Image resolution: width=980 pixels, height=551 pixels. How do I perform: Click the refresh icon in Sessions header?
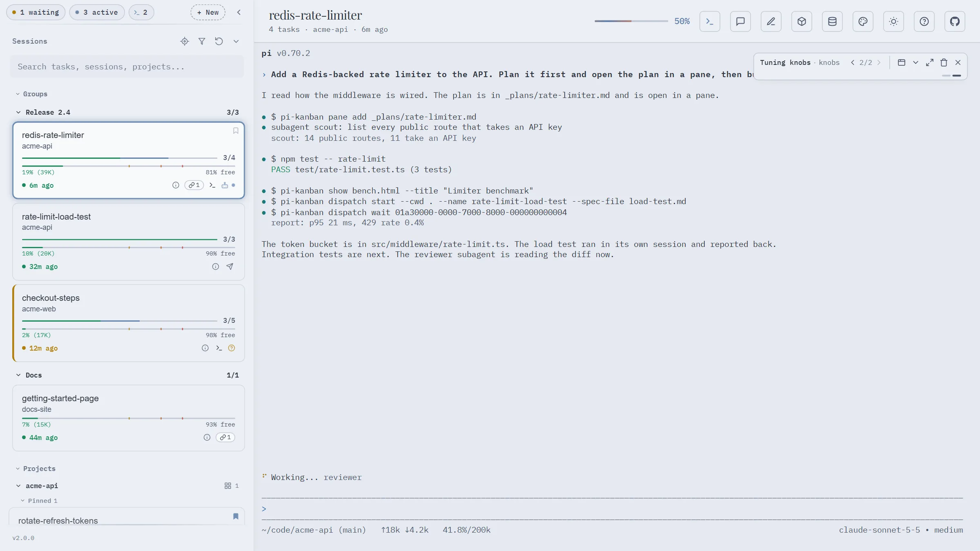pyautogui.click(x=219, y=41)
